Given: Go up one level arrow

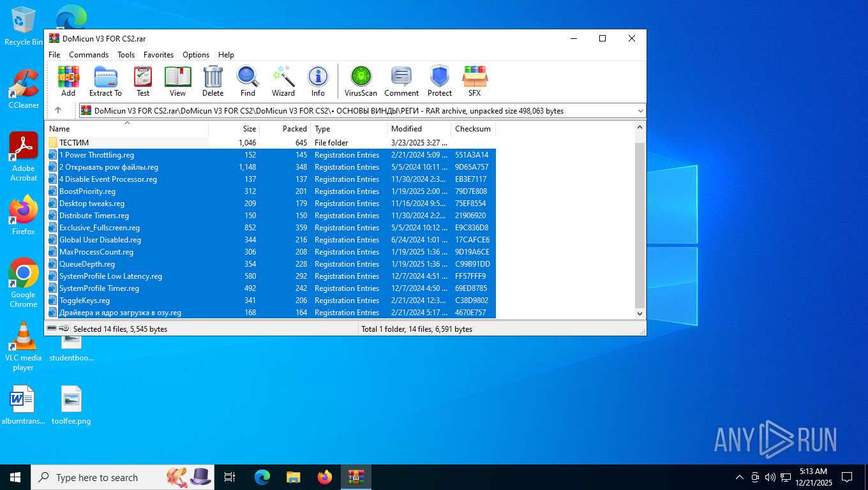Looking at the screenshot, I should (58, 110).
